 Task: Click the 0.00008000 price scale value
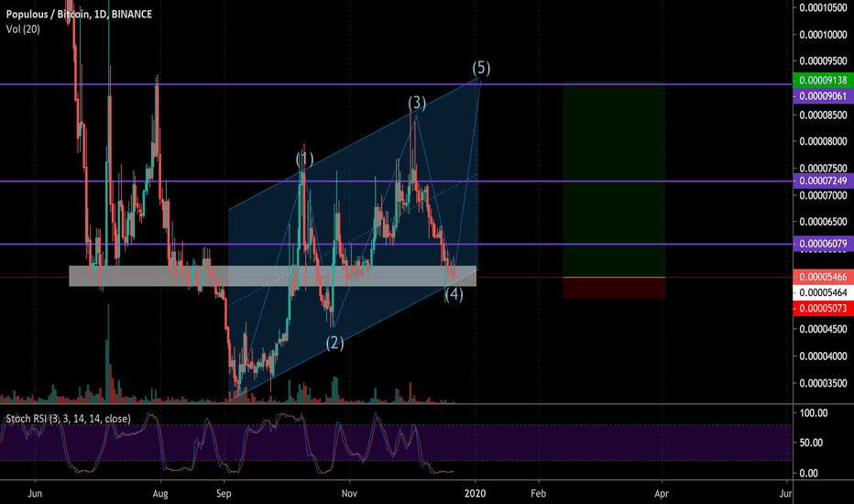823,141
